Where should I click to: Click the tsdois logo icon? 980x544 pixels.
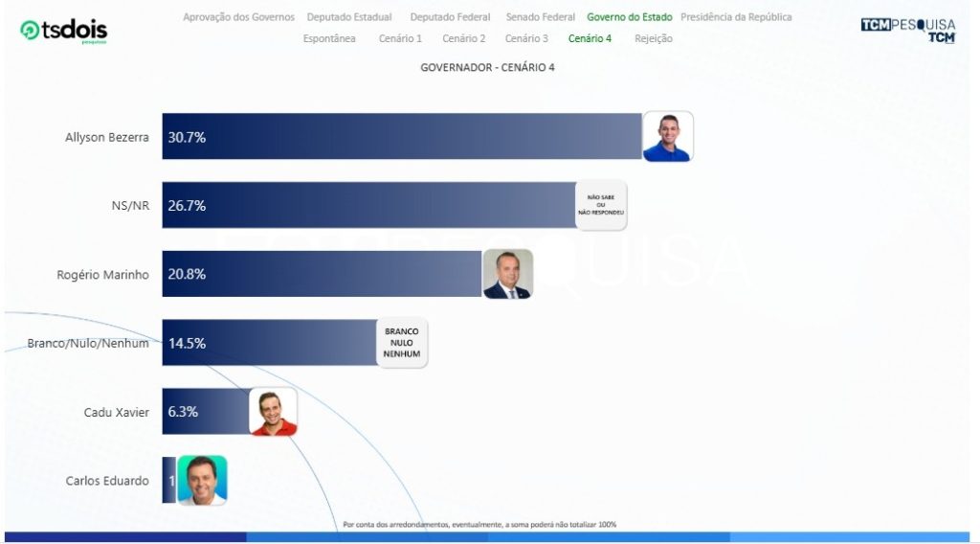(x=31, y=31)
